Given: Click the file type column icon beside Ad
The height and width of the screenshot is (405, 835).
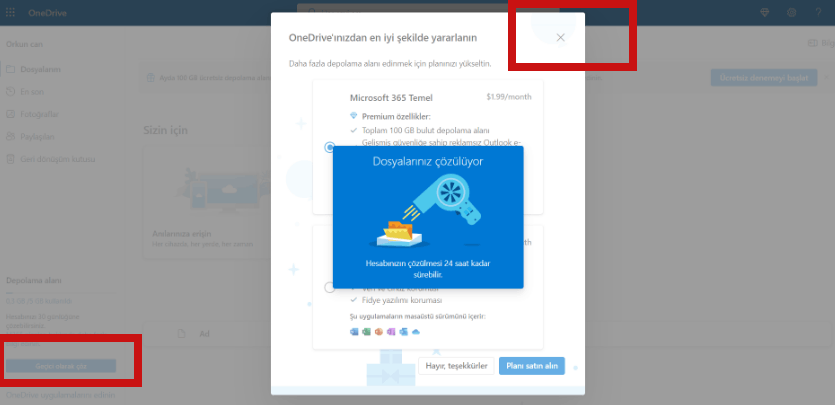Looking at the screenshot, I should (x=181, y=334).
